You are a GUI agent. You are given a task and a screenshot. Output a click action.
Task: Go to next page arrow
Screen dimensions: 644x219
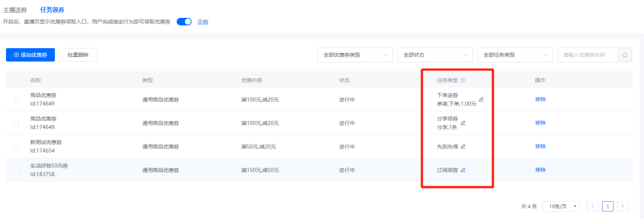tap(623, 207)
